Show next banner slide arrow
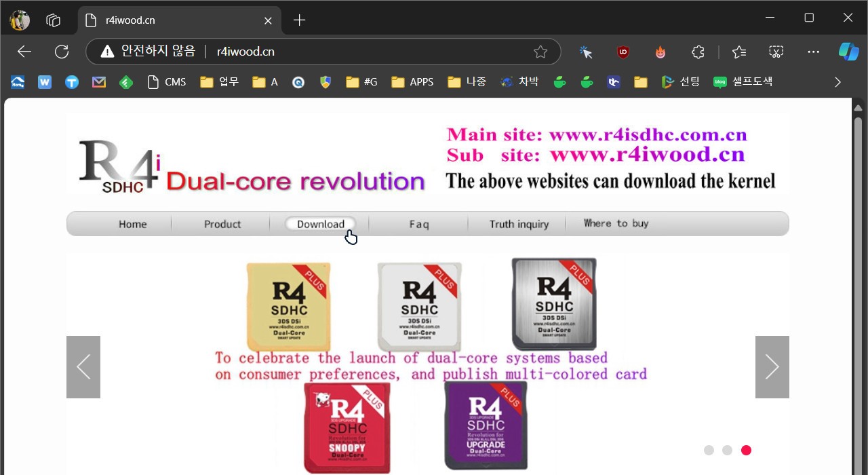 coord(772,367)
